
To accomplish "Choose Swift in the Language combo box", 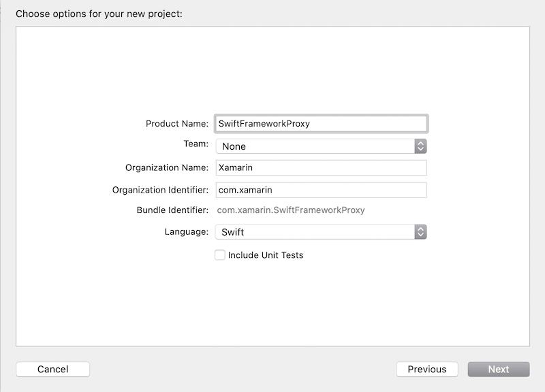I will pyautogui.click(x=320, y=232).
